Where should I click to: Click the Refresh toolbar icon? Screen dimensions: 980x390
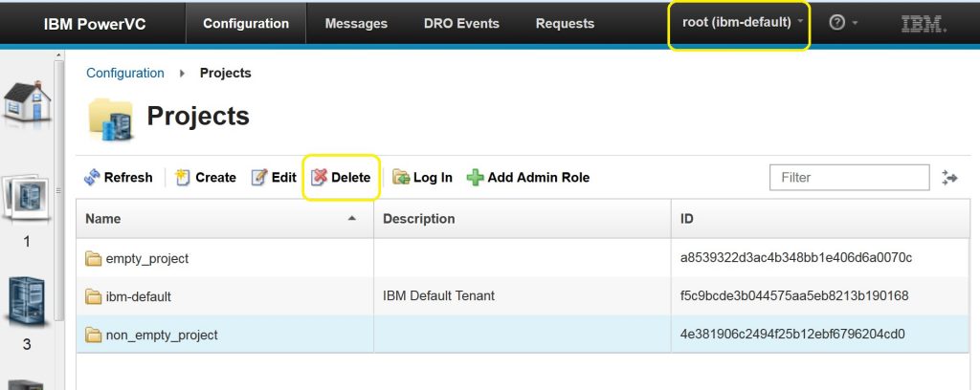(92, 178)
